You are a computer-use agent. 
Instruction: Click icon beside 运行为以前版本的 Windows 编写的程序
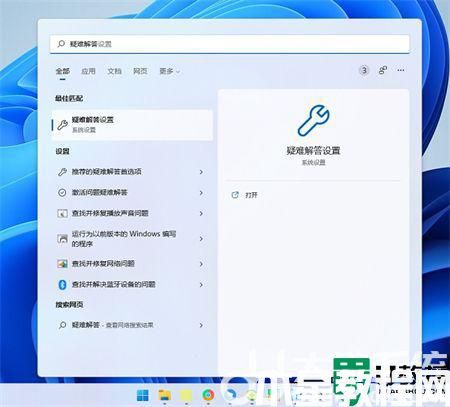coord(62,239)
